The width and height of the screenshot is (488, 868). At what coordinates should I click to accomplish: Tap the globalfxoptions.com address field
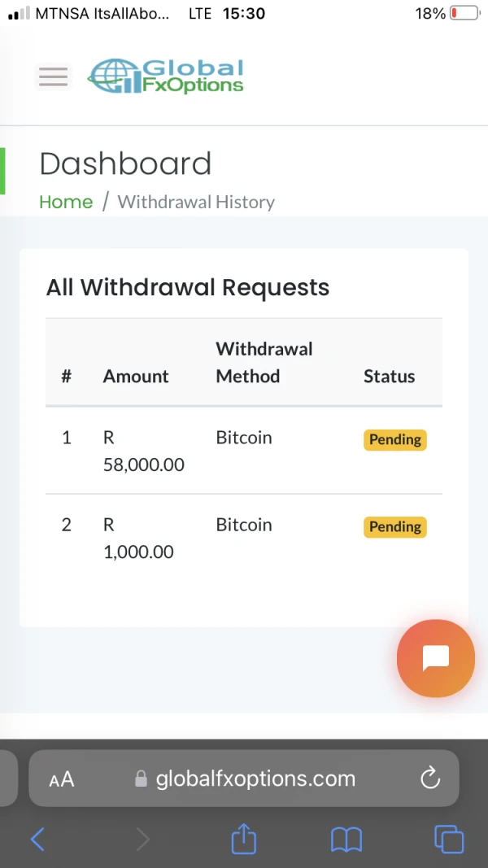(x=255, y=779)
